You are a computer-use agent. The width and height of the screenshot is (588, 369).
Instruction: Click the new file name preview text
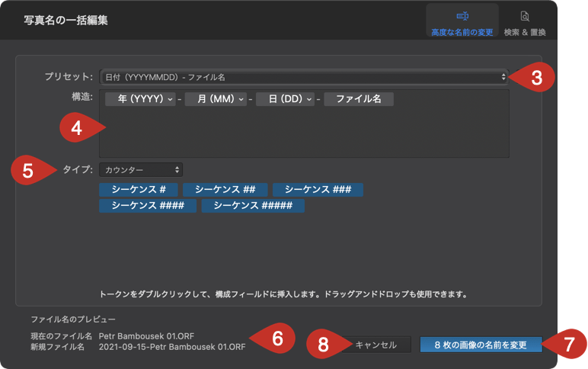tap(172, 347)
